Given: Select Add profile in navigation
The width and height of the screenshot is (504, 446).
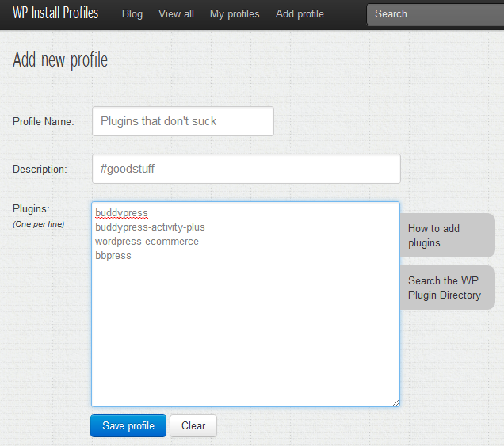Looking at the screenshot, I should (x=300, y=13).
